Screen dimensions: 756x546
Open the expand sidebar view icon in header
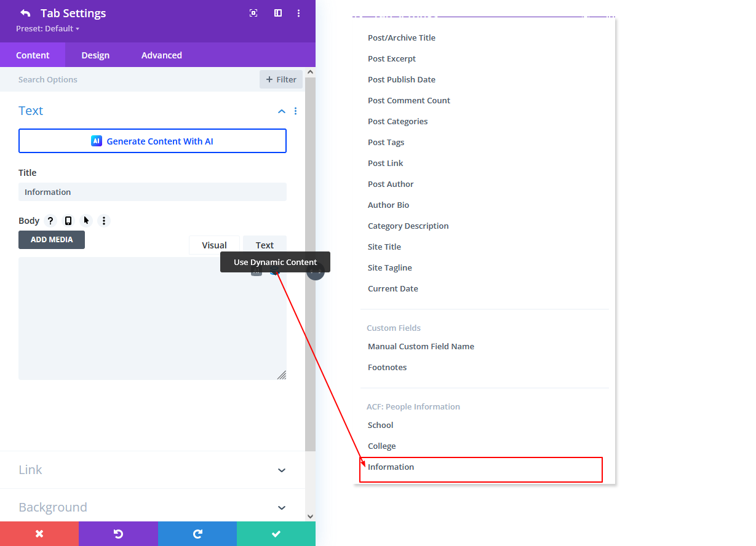pyautogui.click(x=277, y=13)
